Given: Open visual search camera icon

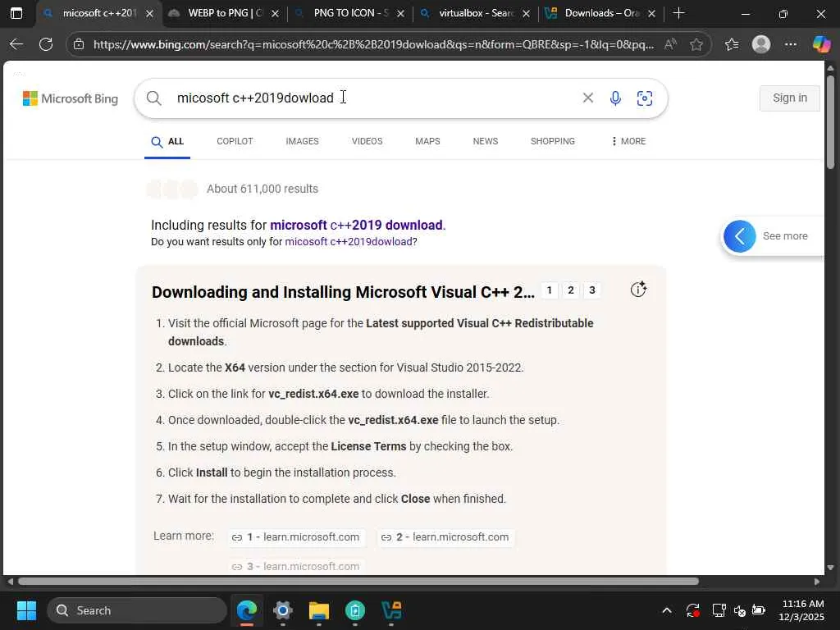Looking at the screenshot, I should tap(645, 98).
